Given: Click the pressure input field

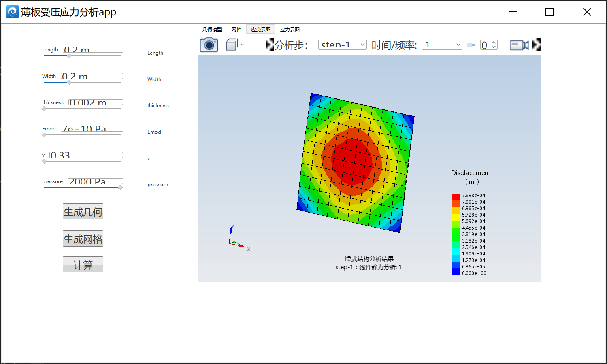Looking at the screenshot, I should coord(95,181).
